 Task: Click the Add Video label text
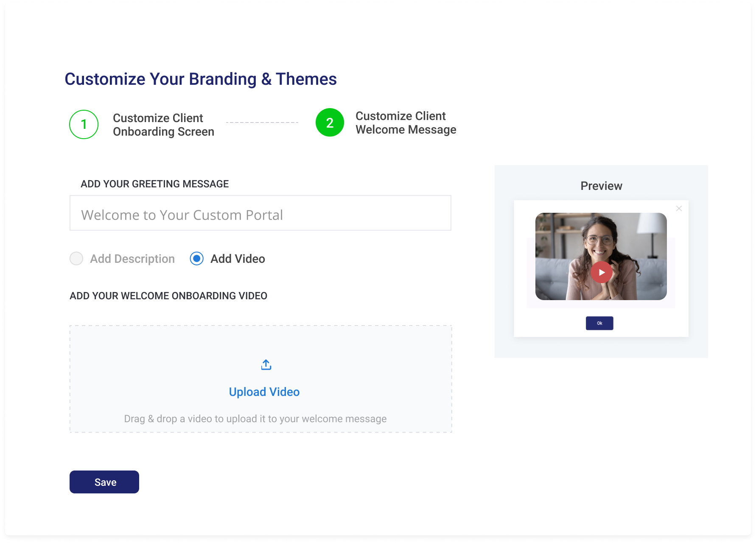point(238,259)
